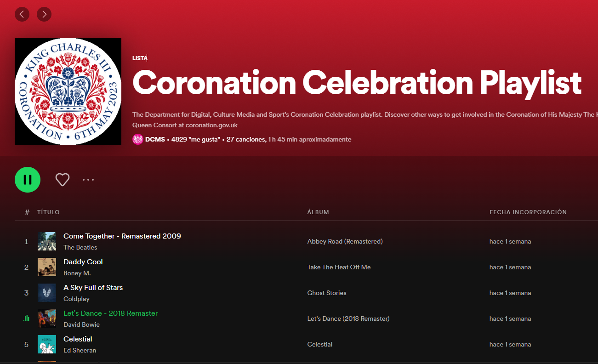Click the Ghost Stories cover thumbnail
Screen dimensions: 598x364
point(47,293)
